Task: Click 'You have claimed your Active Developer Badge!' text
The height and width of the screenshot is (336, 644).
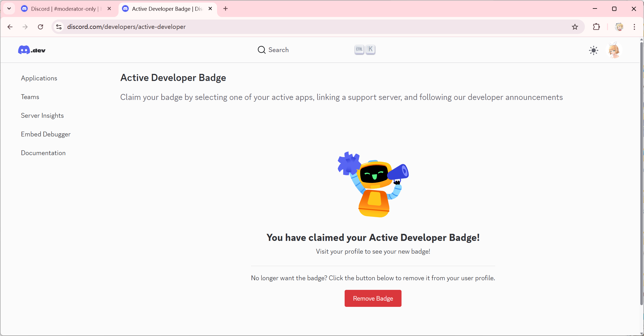Action: (x=373, y=237)
